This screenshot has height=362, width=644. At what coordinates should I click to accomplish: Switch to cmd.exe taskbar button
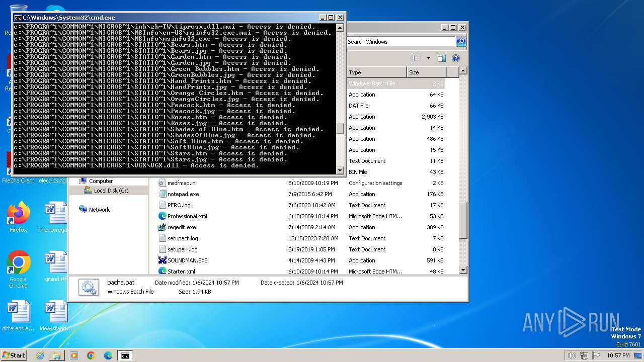click(x=125, y=355)
